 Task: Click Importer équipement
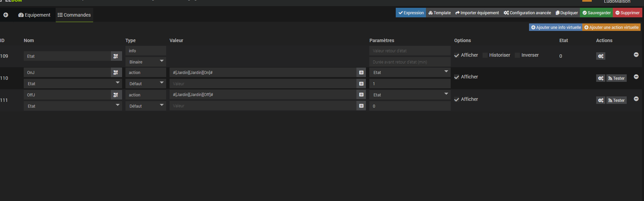pyautogui.click(x=477, y=13)
